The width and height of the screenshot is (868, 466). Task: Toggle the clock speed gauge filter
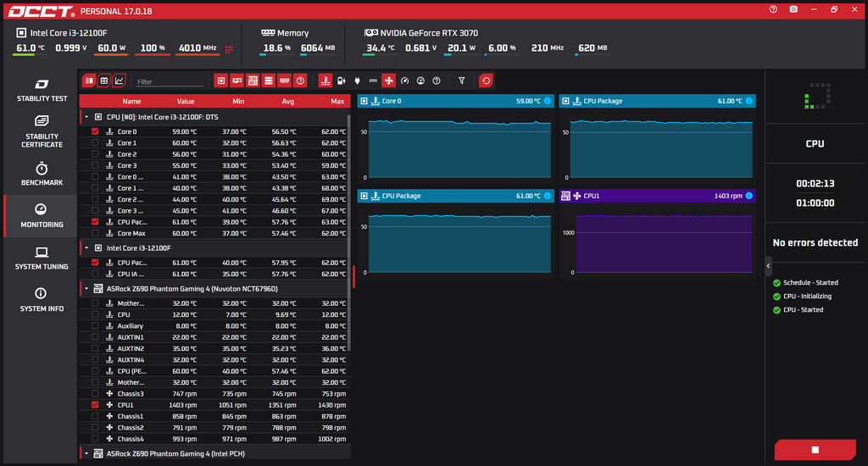point(404,80)
